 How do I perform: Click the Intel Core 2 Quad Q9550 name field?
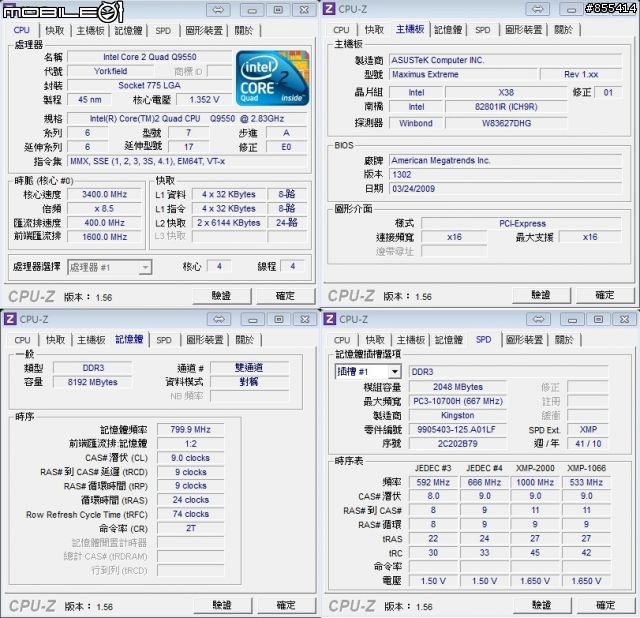click(149, 57)
